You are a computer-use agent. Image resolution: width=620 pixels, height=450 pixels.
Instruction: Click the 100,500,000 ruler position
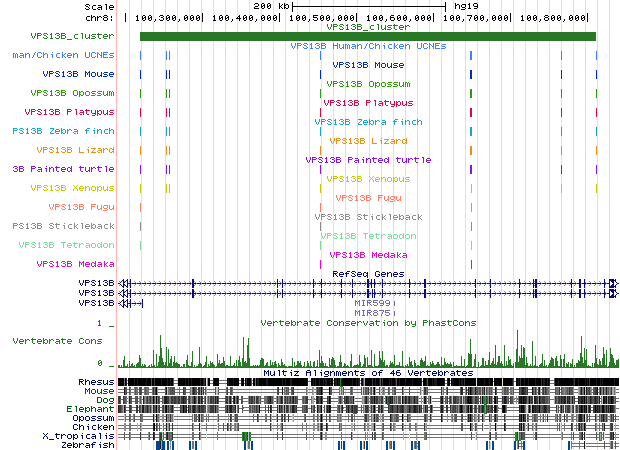[x=400, y=18]
